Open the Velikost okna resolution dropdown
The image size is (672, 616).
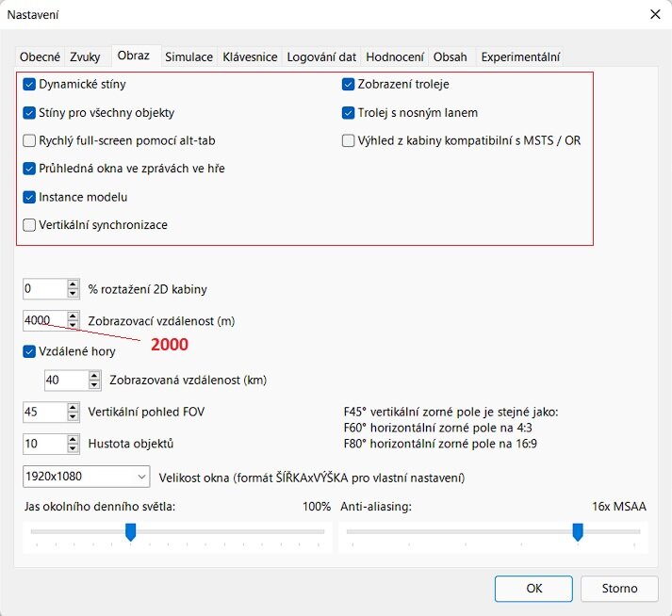pyautogui.click(x=86, y=477)
